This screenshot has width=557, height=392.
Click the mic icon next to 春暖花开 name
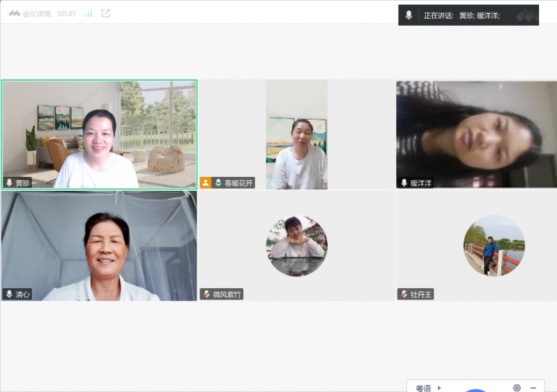(x=218, y=183)
